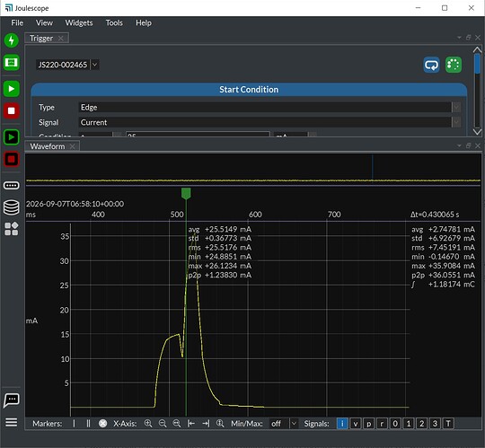Image resolution: width=485 pixels, height=448 pixels.
Task: Toggle general purpose input signal '0'
Action: click(x=395, y=424)
